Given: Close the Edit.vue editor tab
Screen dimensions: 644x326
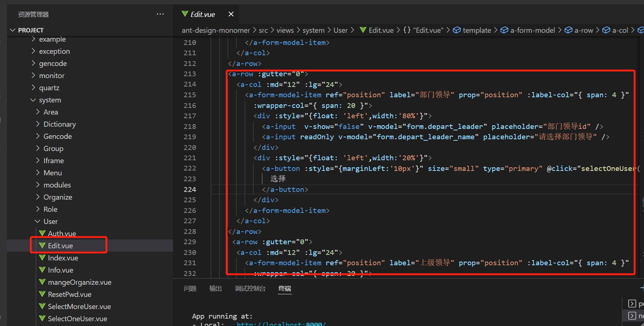Looking at the screenshot, I should (x=231, y=14).
